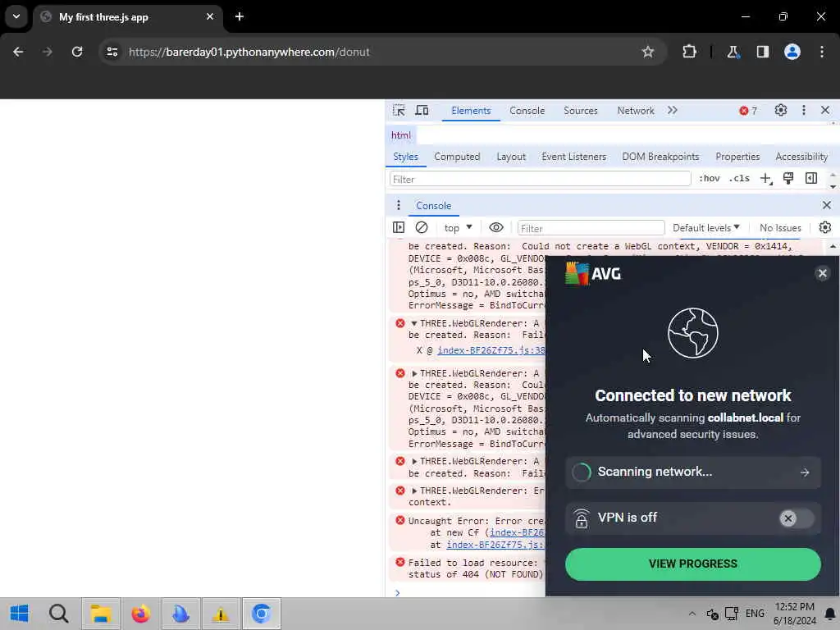Open the Properties tab
840x630 pixels.
tap(737, 157)
